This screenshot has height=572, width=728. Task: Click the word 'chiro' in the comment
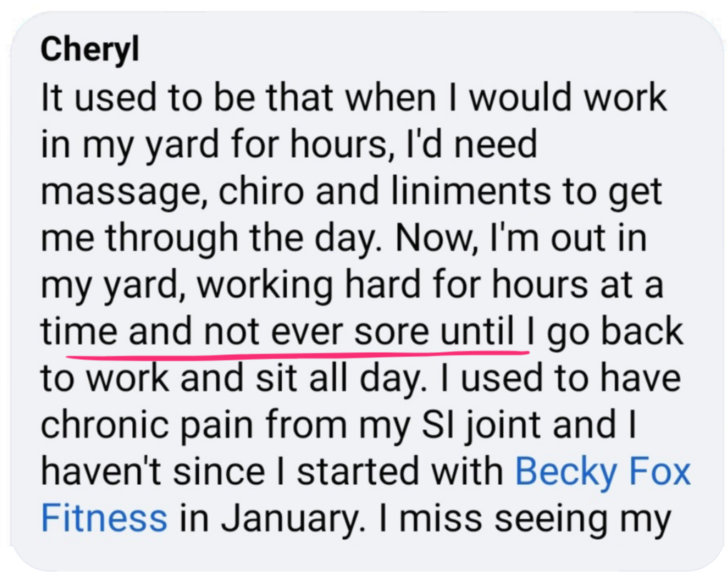[261, 191]
